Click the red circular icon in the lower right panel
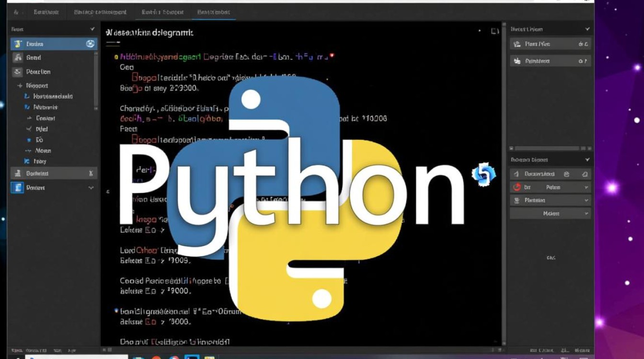 (517, 187)
